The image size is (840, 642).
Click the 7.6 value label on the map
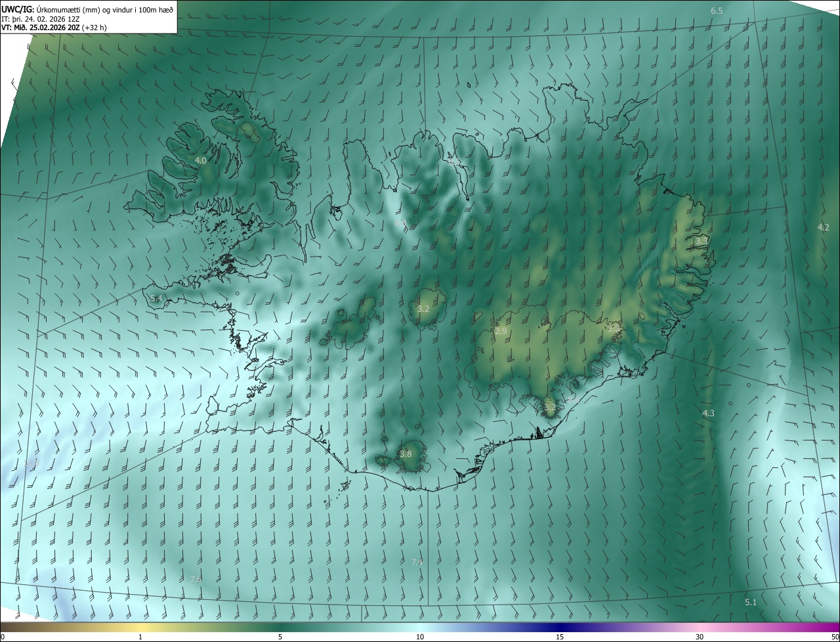click(196, 579)
